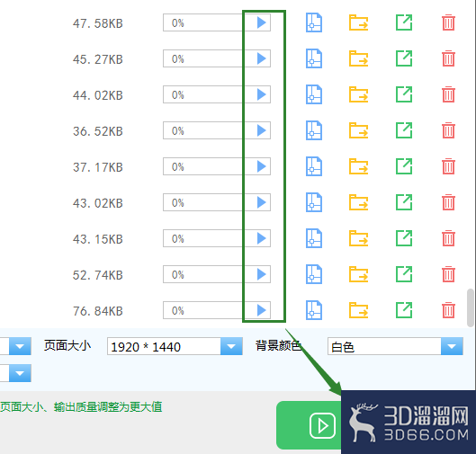Screen dimensions: 476x454
Task: Click green share icon in 76.84KB row
Action: coord(404,310)
